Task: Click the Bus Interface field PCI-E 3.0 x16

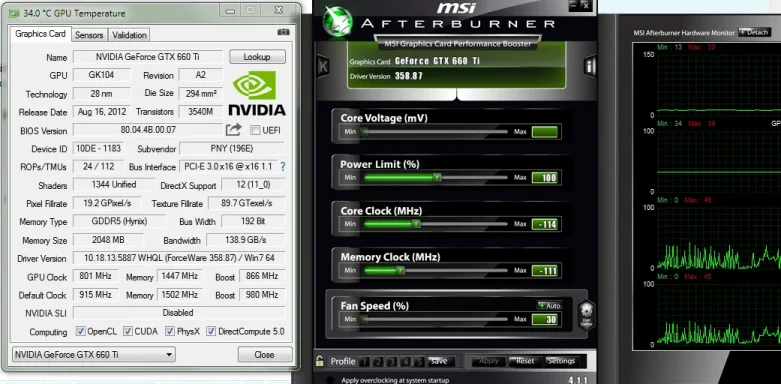Action: (228, 166)
